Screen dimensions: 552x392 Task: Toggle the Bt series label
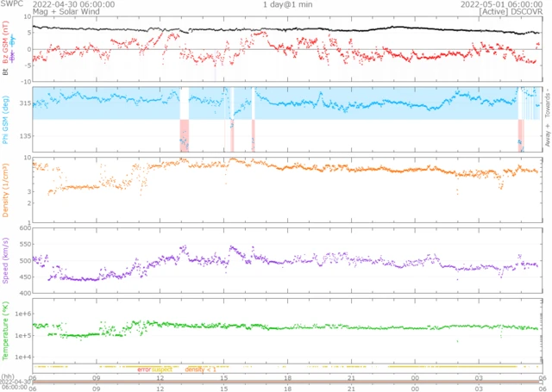5,73
